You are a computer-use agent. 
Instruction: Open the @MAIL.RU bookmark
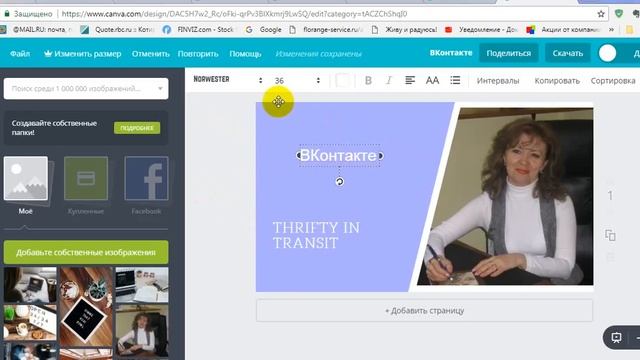(x=36, y=29)
